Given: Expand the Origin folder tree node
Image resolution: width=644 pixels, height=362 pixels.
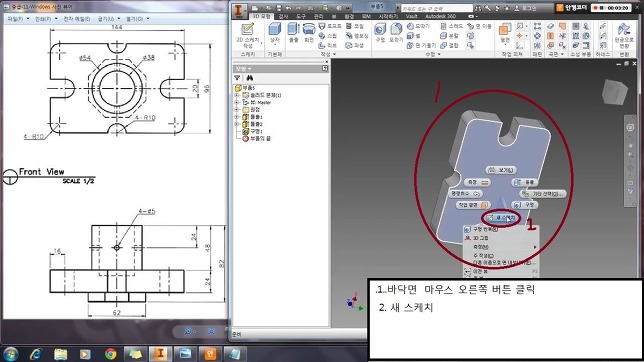Looking at the screenshot, I should pos(237,110).
